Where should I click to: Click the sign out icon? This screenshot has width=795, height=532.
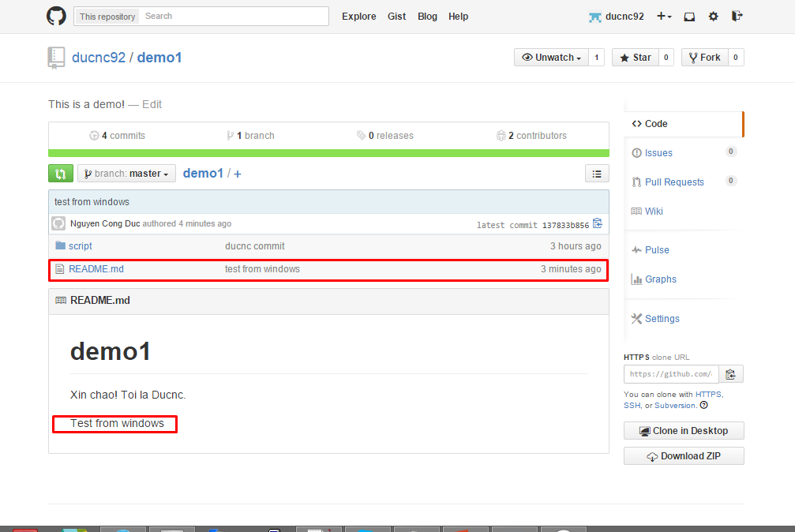[737, 17]
